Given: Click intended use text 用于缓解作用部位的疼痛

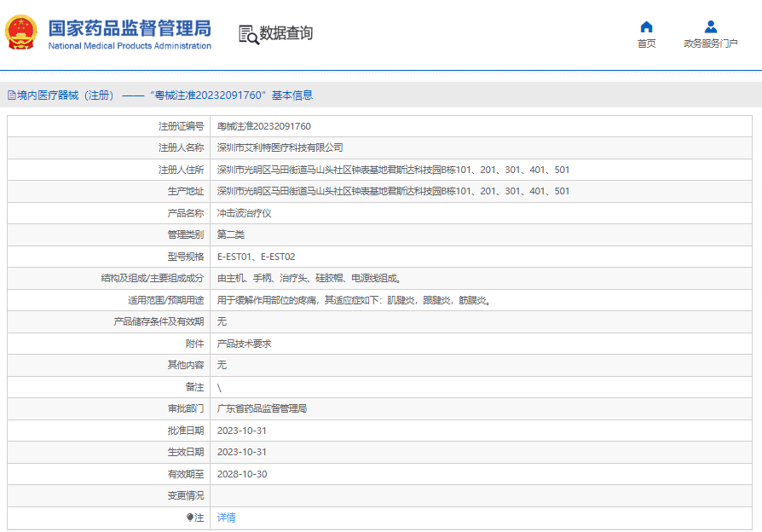Looking at the screenshot, I should click(266, 300).
